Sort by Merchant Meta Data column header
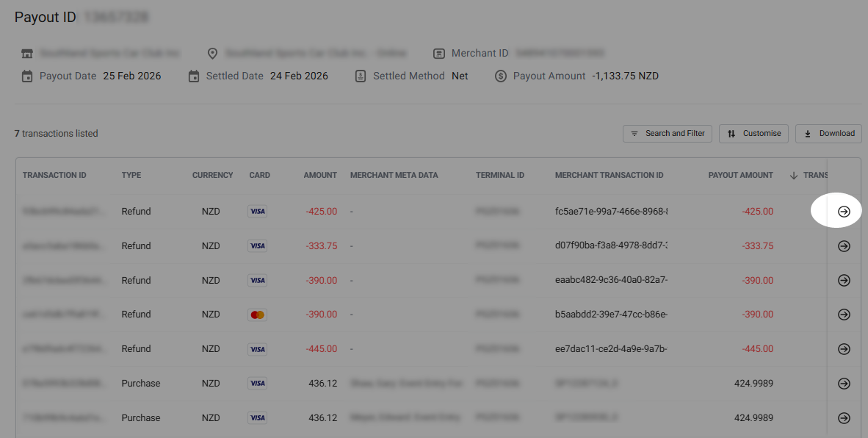 click(394, 175)
